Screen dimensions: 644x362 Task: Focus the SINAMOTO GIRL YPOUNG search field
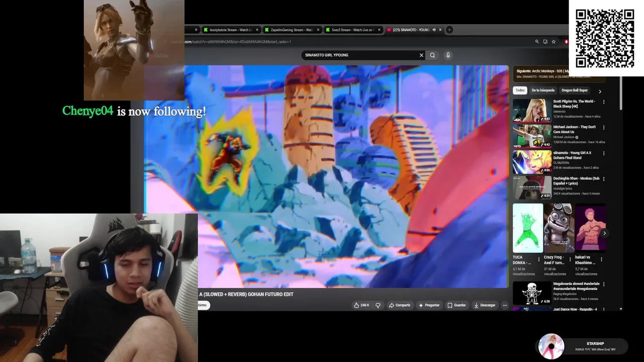click(x=360, y=55)
